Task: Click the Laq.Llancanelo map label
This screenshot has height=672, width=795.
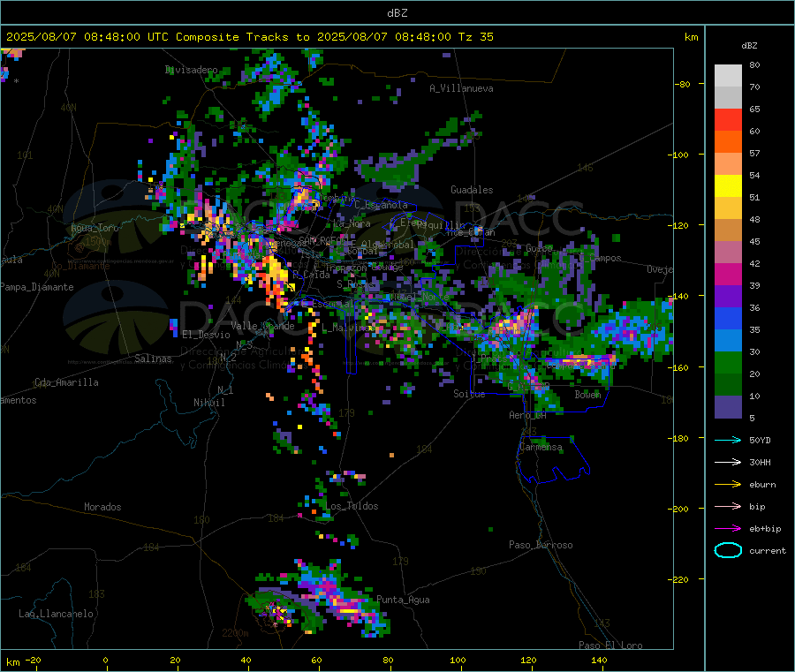Action: 56,614
